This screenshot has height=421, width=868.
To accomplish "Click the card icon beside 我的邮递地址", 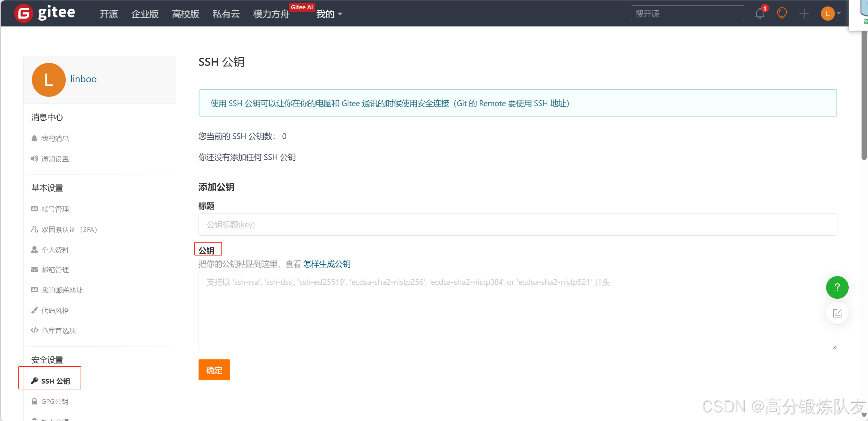I will (x=34, y=290).
